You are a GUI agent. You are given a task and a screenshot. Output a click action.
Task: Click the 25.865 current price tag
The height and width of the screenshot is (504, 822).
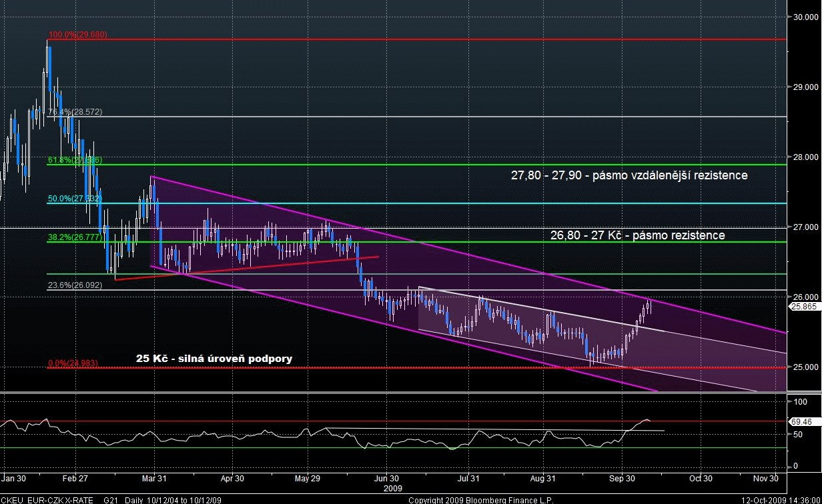[x=803, y=307]
